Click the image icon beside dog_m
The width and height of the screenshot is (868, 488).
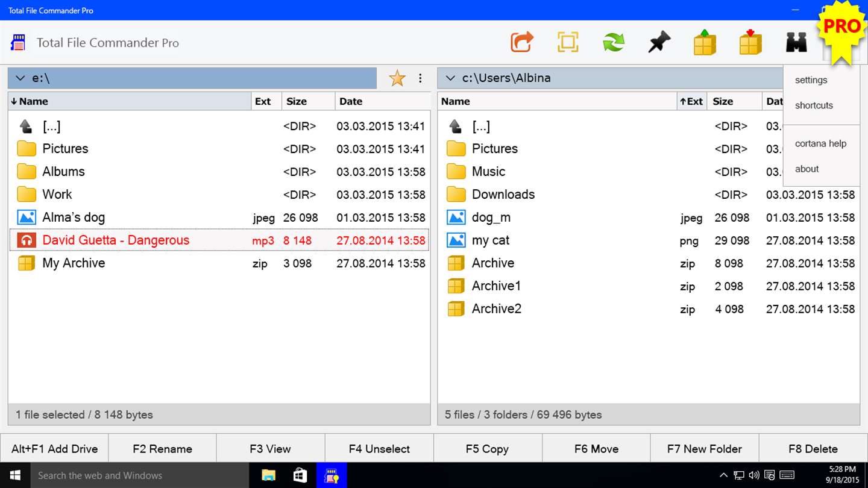click(456, 217)
